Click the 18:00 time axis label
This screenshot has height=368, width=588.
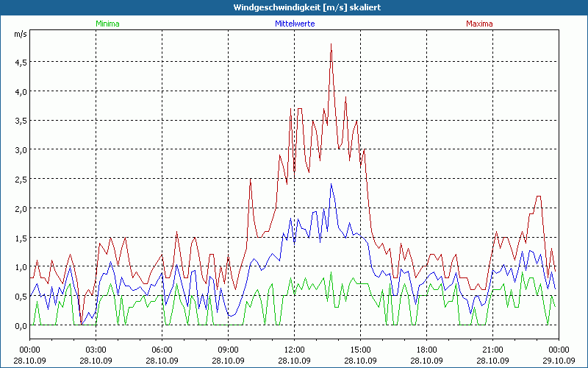coord(426,350)
